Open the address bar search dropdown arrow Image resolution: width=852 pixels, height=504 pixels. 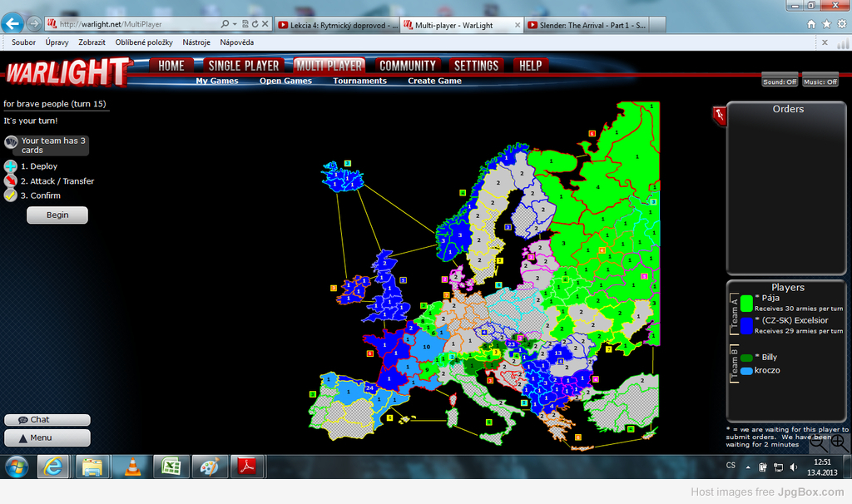[237, 24]
